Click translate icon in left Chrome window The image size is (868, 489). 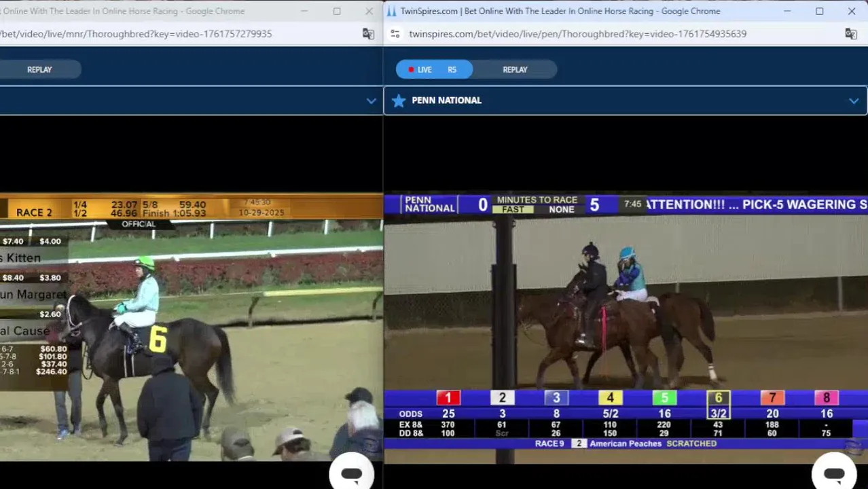tap(368, 34)
